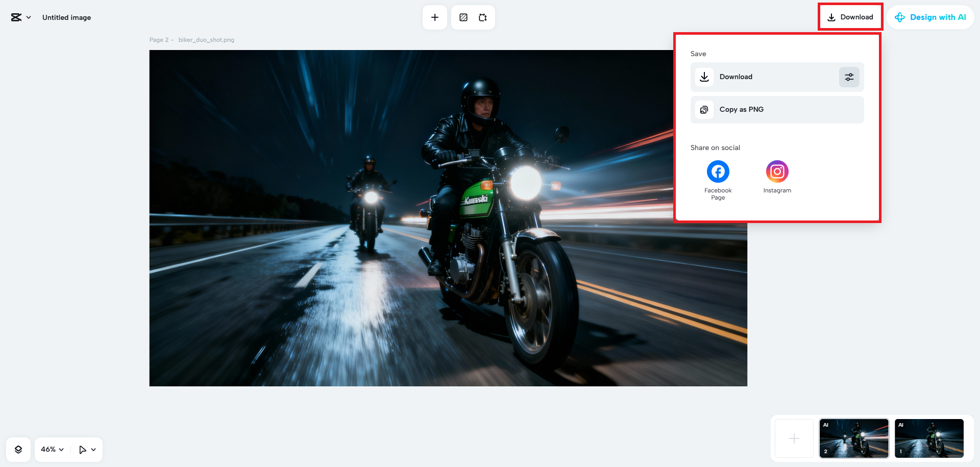This screenshot has width=980, height=467.
Task: Click the resize canvas icon in top toolbar
Action: tap(483, 17)
